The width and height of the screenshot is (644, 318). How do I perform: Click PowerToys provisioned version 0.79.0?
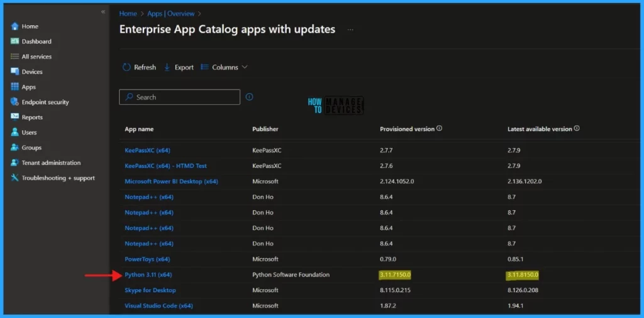tap(388, 259)
